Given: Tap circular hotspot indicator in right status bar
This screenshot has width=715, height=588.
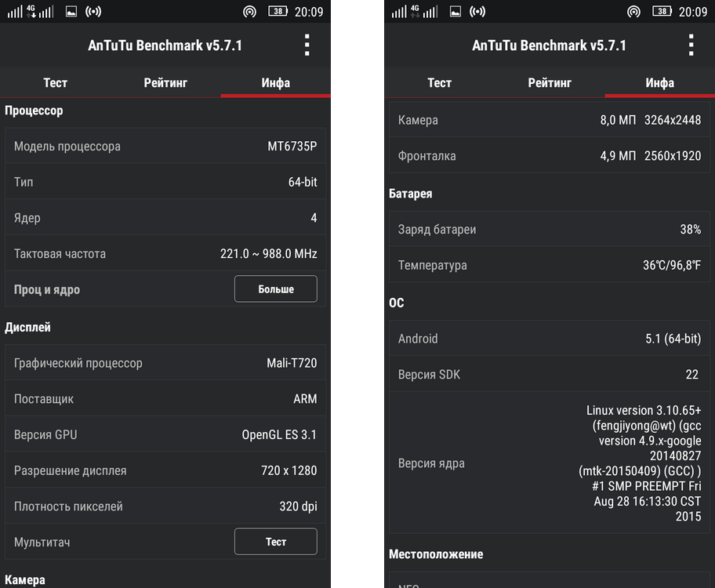Looking at the screenshot, I should point(633,12).
